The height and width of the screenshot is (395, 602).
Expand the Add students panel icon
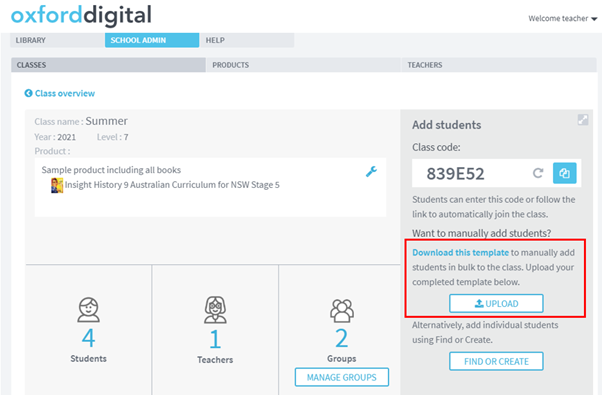(x=583, y=120)
